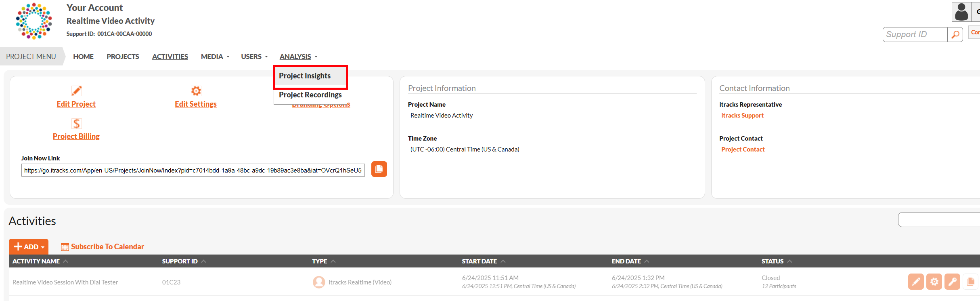
Task: Click the Support ID input field
Action: (915, 35)
